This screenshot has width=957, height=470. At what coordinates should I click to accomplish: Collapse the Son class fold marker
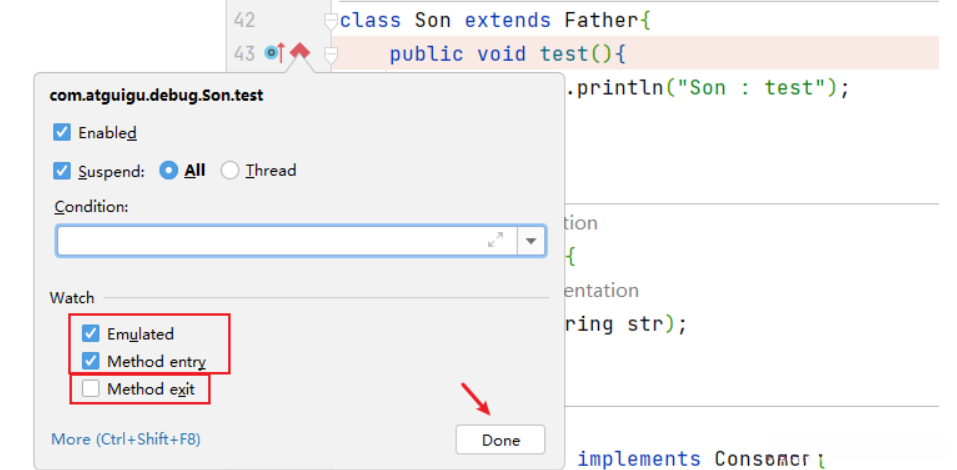pos(332,20)
